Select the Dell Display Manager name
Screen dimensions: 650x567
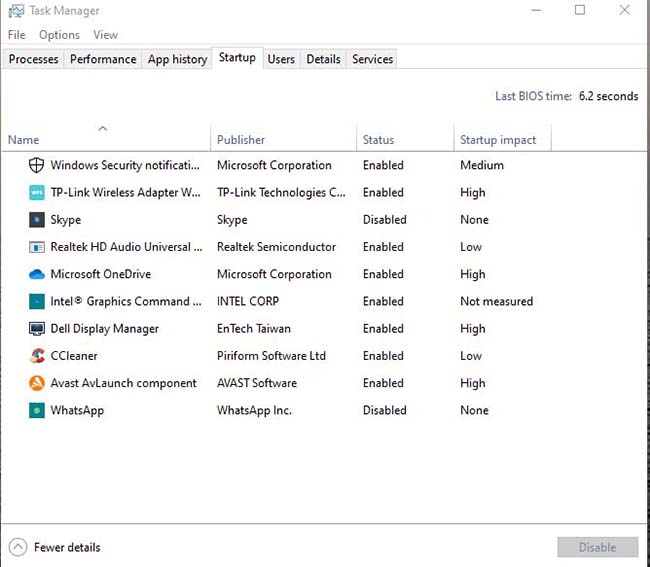pyautogui.click(x=104, y=329)
